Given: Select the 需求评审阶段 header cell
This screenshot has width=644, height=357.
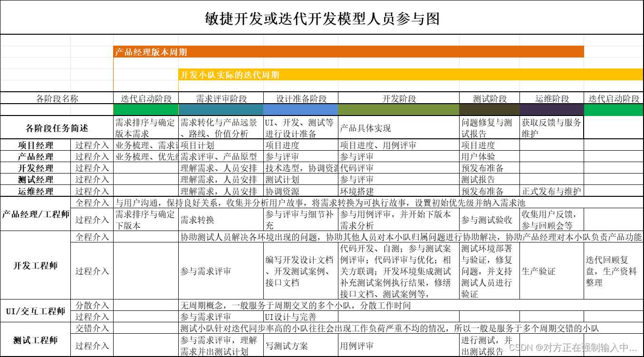Looking at the screenshot, I should point(221,98).
